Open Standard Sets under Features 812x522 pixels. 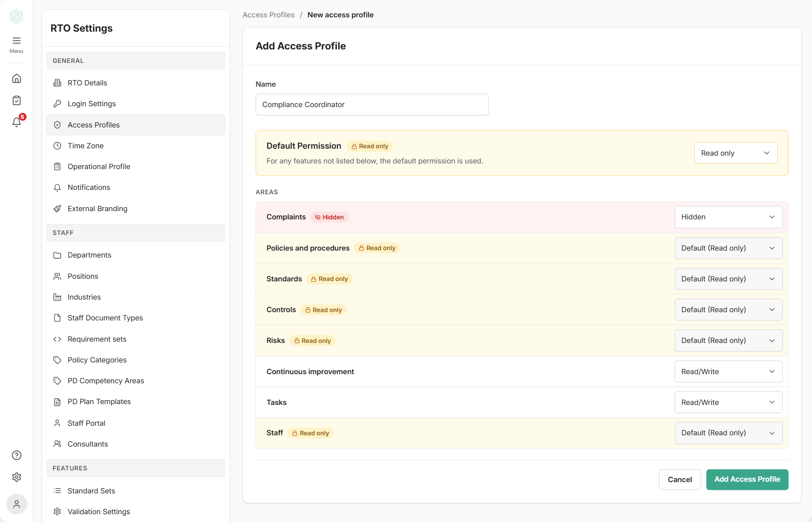(x=136, y=491)
